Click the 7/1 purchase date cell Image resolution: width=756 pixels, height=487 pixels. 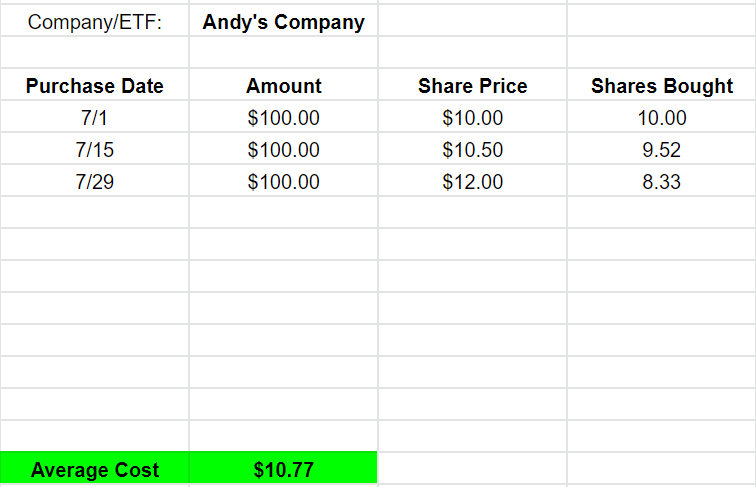[94, 117]
